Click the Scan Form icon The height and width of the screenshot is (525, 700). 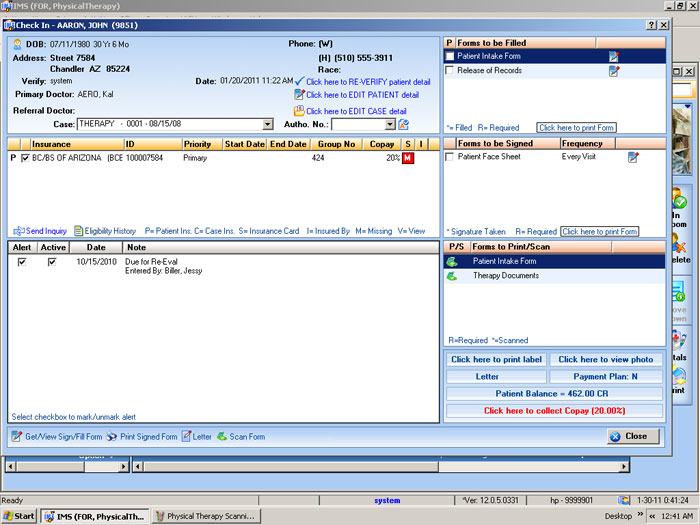[222, 436]
